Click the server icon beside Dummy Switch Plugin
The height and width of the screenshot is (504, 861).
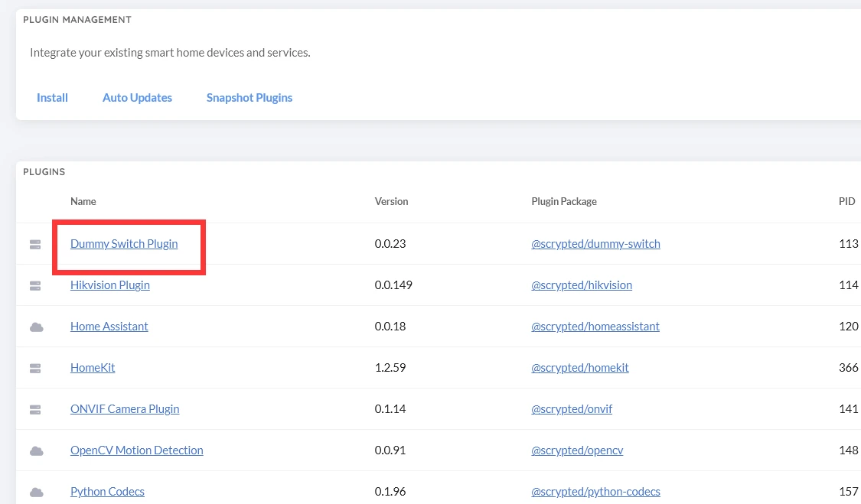(x=35, y=245)
